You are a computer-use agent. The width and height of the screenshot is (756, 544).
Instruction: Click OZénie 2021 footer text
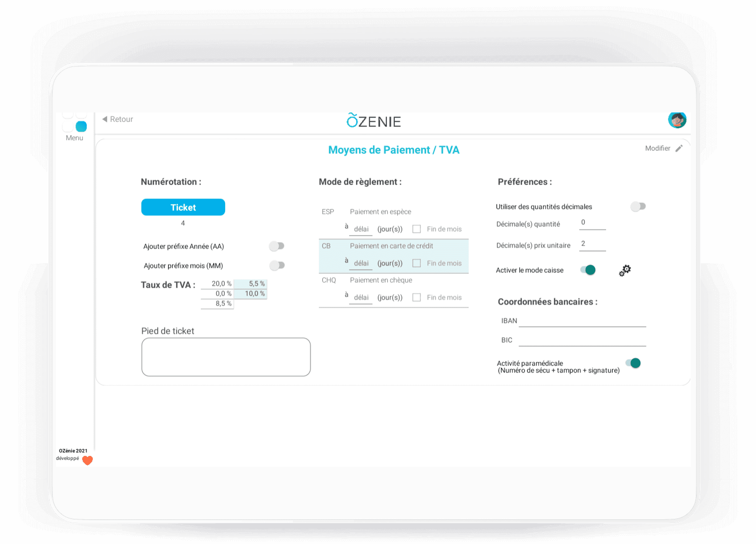click(x=73, y=451)
